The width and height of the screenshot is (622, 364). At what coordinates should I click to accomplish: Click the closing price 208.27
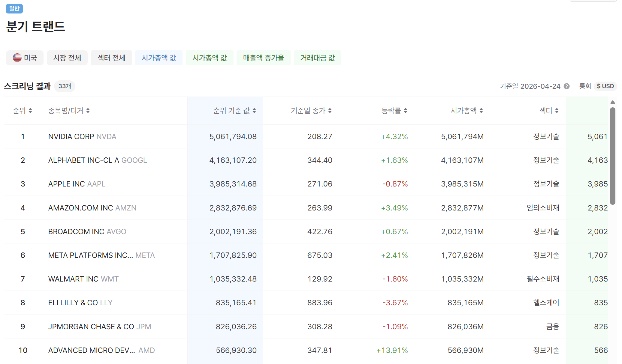(320, 136)
